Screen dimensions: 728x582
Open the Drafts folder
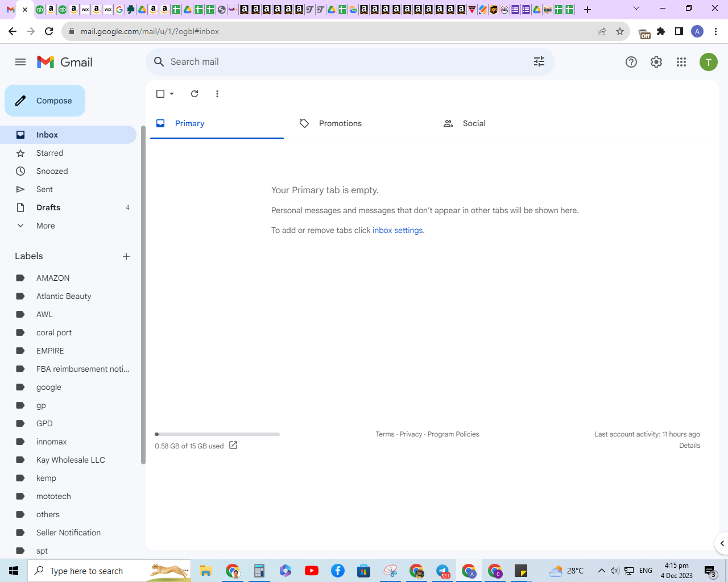(68, 207)
